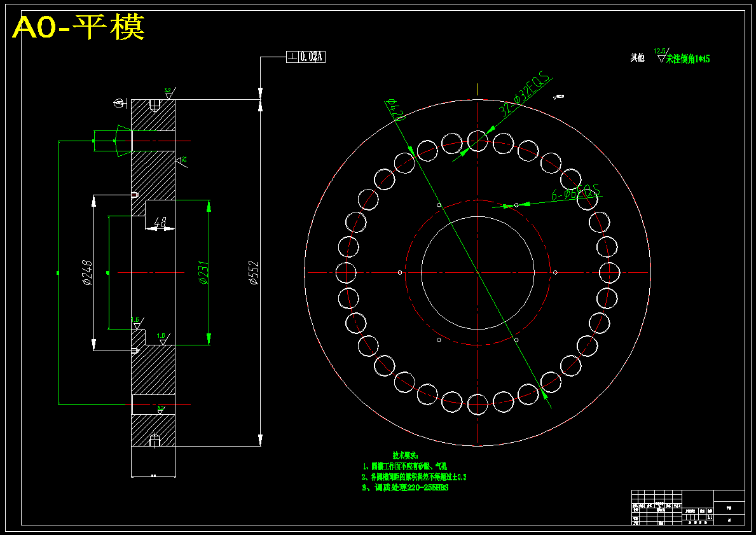The height and width of the screenshot is (535, 756).
Task: Click the "Φ248" diameter dimension text
Action: point(87,272)
